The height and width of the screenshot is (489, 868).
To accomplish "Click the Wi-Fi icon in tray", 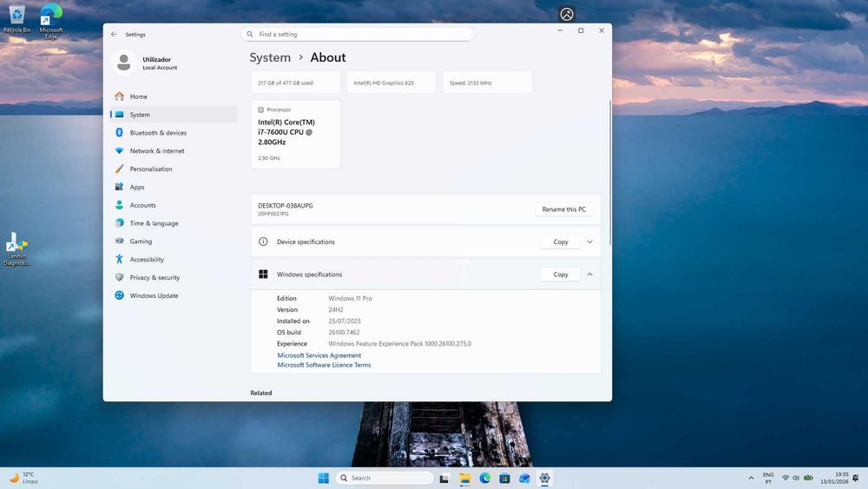I will click(x=786, y=478).
